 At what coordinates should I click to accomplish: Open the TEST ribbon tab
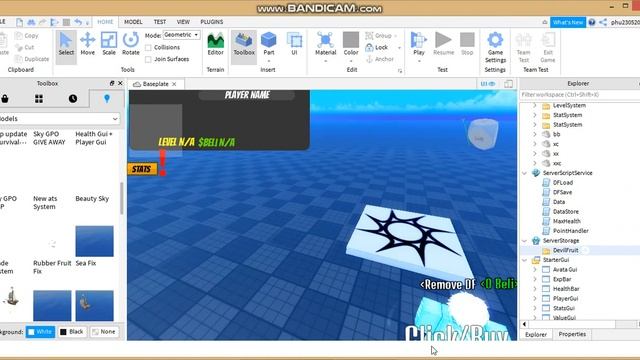click(x=160, y=22)
